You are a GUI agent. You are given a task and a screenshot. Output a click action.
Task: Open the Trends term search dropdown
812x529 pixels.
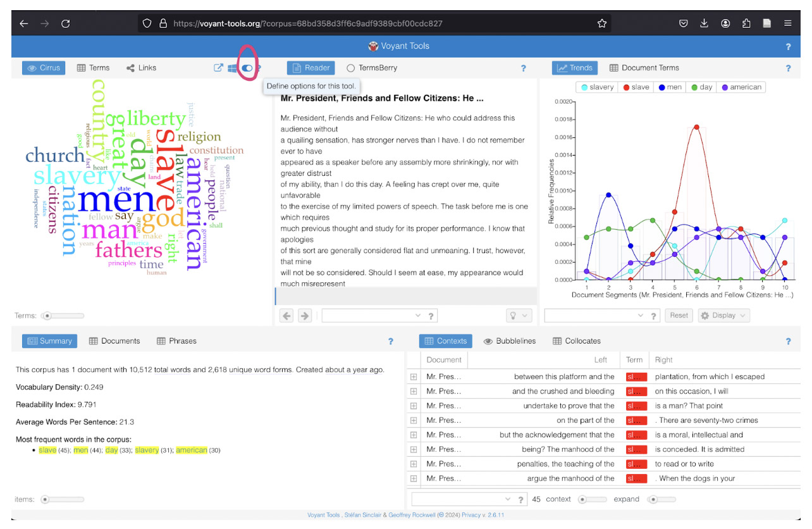click(640, 316)
